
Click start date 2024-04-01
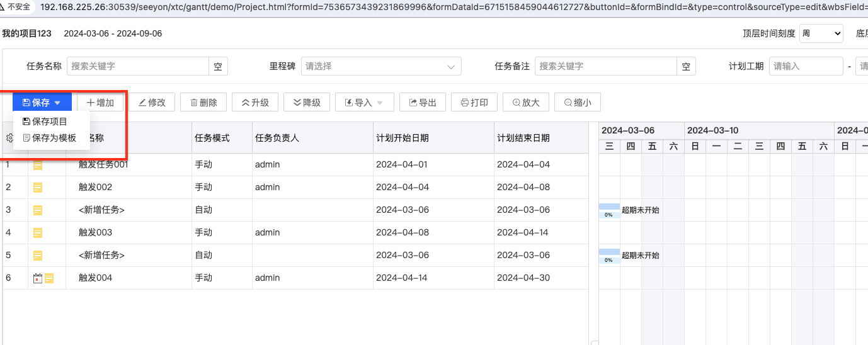[402, 165]
